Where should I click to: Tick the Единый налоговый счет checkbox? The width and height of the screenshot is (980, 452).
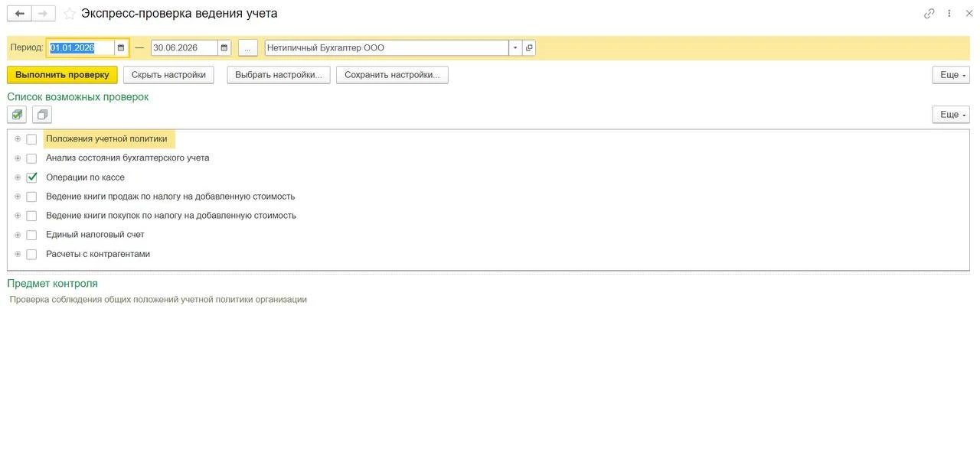pos(31,235)
